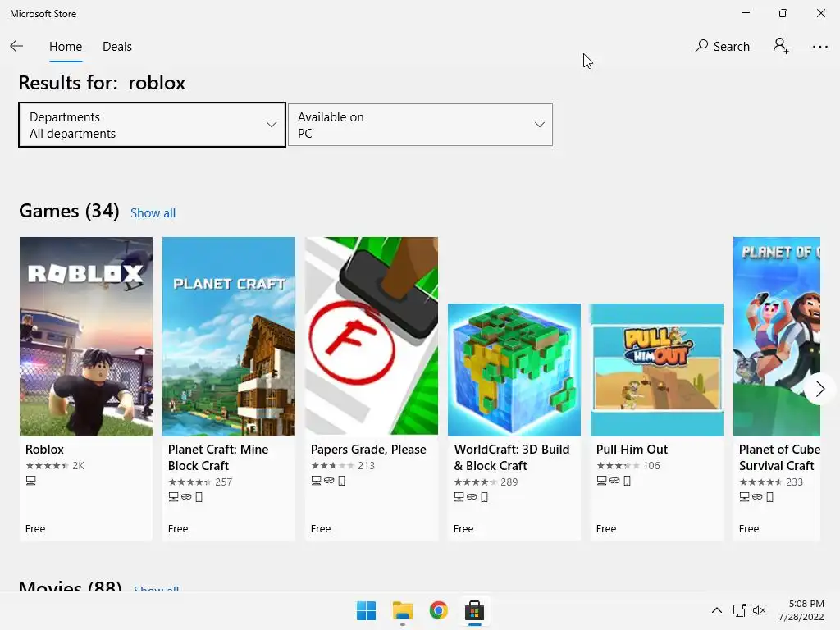Click Free price under Roblox
Screen dimensions: 840x630
(x=35, y=529)
